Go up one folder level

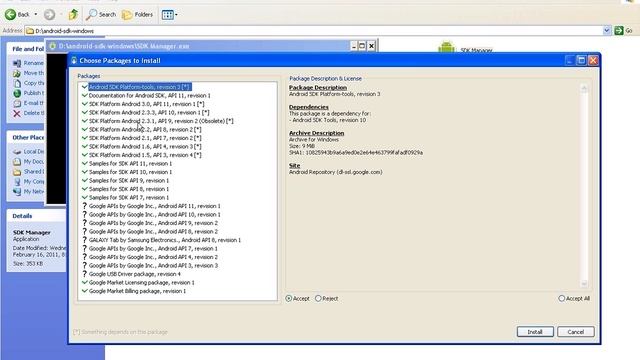[73, 15]
